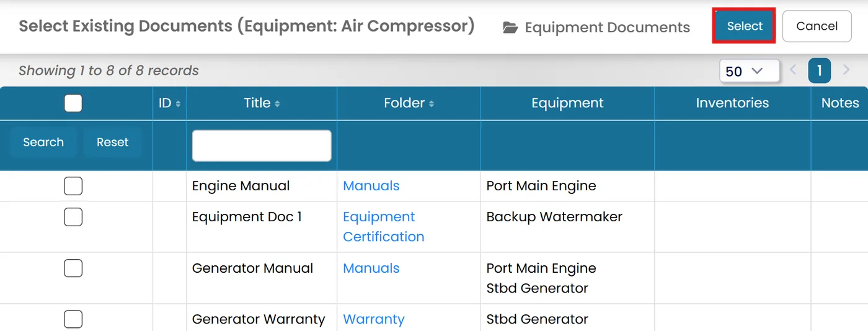Sort by Folder column arrows
868x331 pixels.
[431, 104]
